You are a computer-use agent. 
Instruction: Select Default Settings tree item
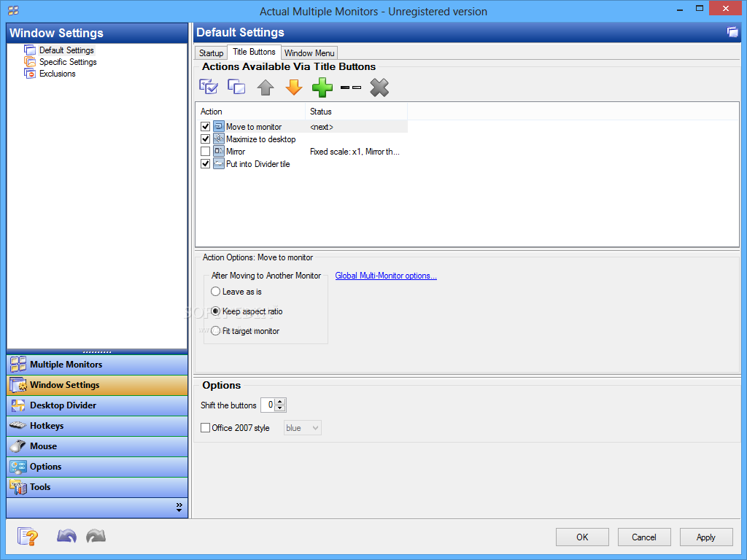tap(66, 50)
